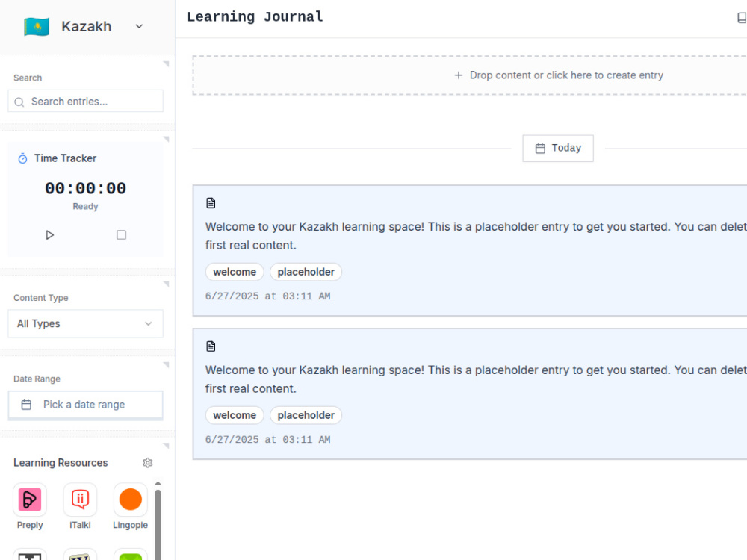The image size is (747, 560).
Task: Select the placeholder tag on second entry
Action: pyautogui.click(x=306, y=415)
